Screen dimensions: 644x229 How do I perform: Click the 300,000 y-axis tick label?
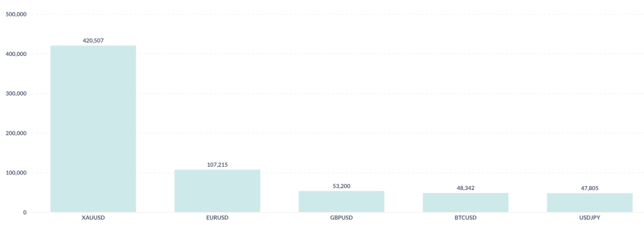click(x=16, y=93)
